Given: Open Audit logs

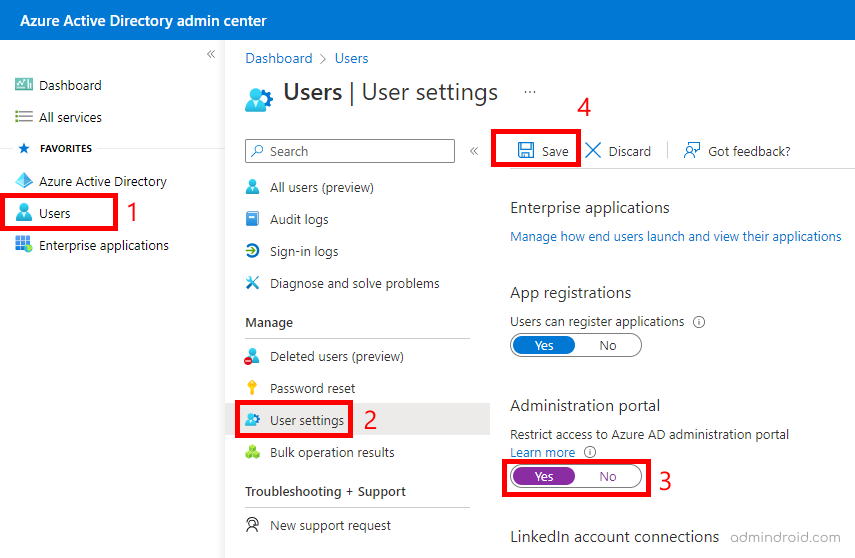Looking at the screenshot, I should (x=299, y=220).
